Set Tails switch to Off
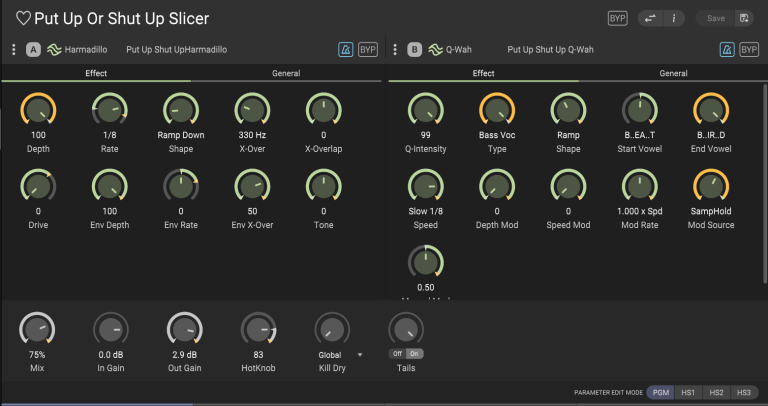The height and width of the screenshot is (406, 768). pyautogui.click(x=397, y=354)
